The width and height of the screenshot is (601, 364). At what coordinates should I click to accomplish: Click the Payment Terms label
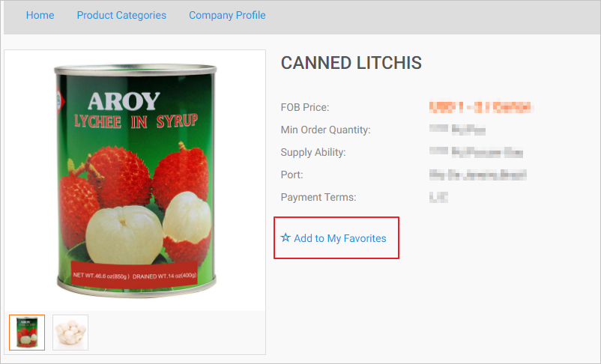coord(318,198)
